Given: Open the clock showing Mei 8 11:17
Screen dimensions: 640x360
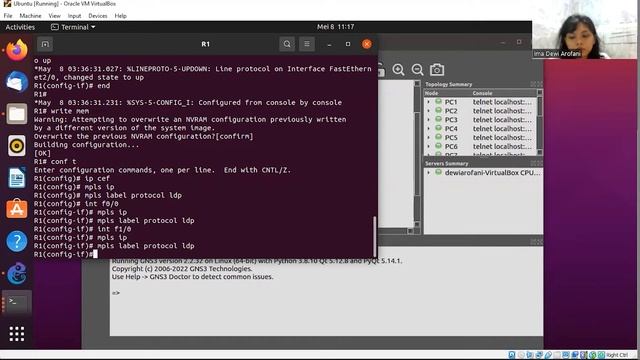Looking at the screenshot, I should click(x=336, y=27).
